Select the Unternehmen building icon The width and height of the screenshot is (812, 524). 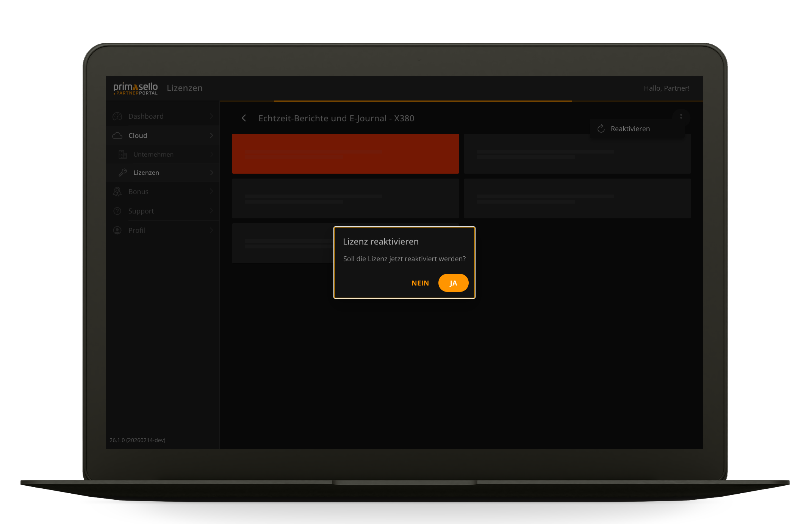(122, 154)
